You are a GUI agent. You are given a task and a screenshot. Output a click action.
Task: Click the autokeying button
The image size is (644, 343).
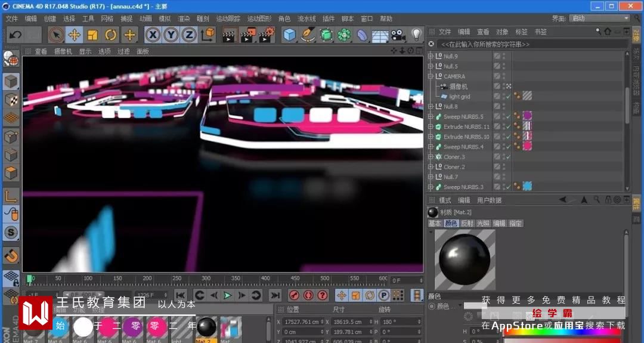(308, 295)
